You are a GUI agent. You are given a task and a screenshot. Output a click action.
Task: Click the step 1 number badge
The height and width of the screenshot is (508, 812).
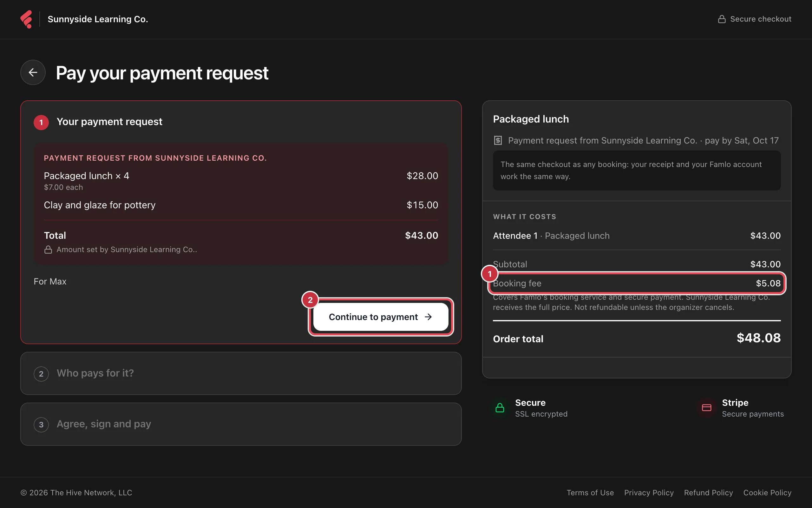[41, 122]
